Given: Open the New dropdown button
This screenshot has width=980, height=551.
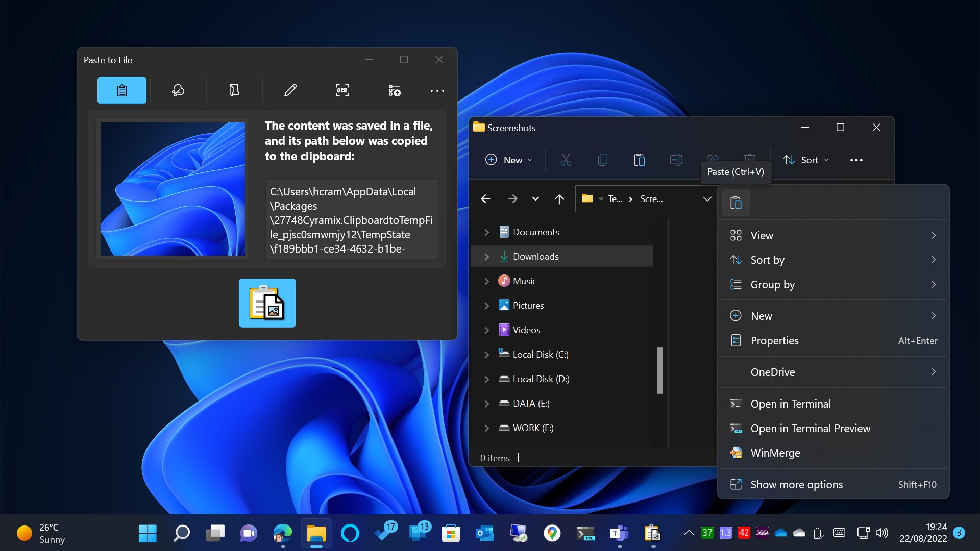Looking at the screenshot, I should pyautogui.click(x=508, y=160).
